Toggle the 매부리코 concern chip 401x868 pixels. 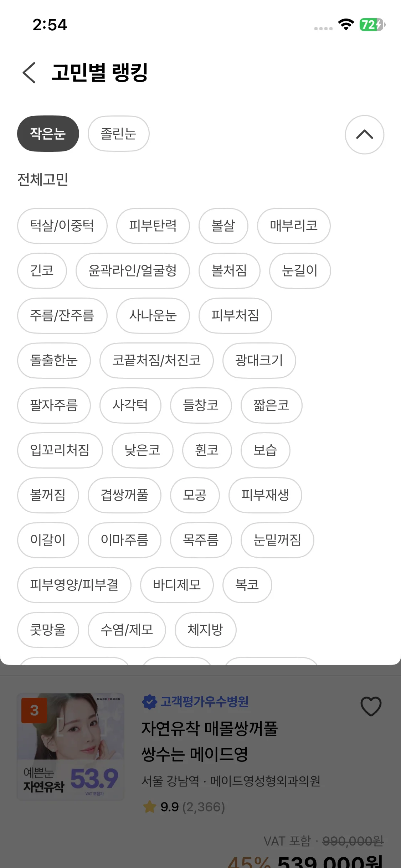(294, 226)
